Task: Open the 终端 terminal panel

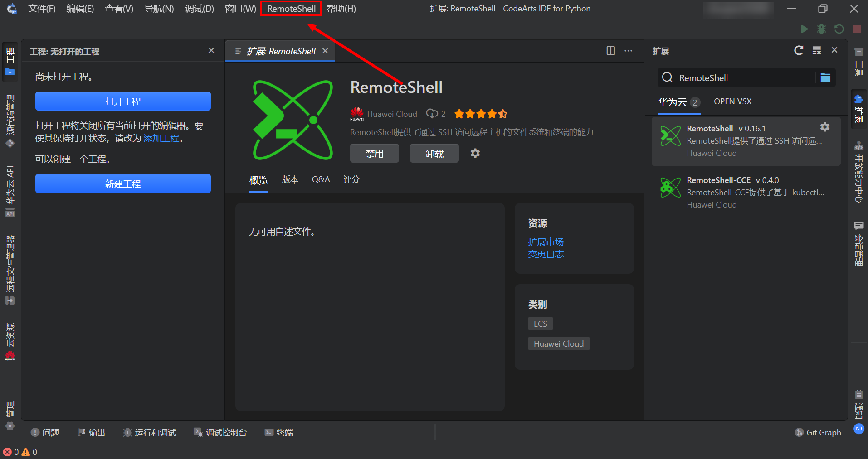Action: (x=279, y=432)
